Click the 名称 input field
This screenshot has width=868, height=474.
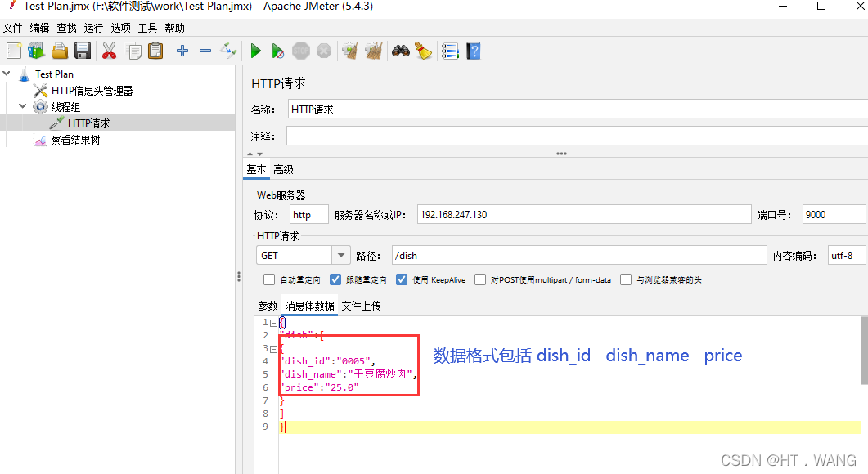[578, 110]
